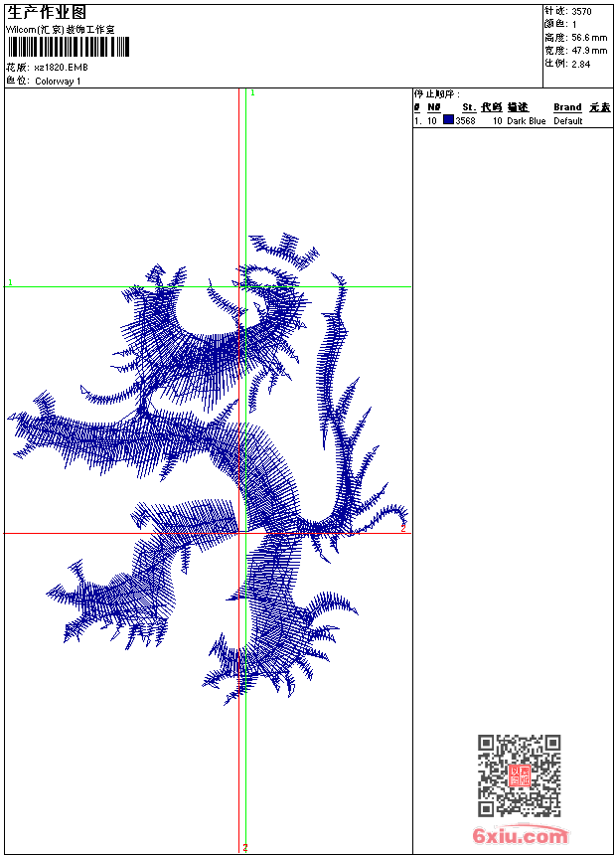Click the 描述 column header
The width and height of the screenshot is (616, 855).
[518, 107]
